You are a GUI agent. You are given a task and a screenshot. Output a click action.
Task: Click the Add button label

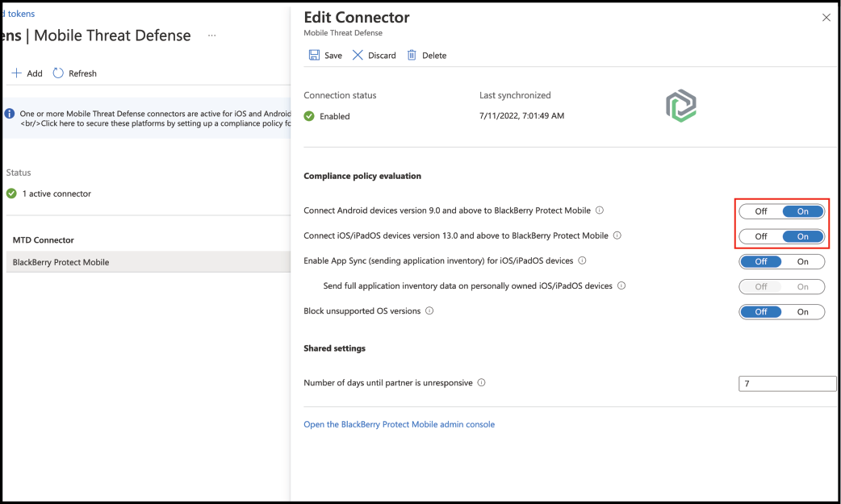[35, 73]
